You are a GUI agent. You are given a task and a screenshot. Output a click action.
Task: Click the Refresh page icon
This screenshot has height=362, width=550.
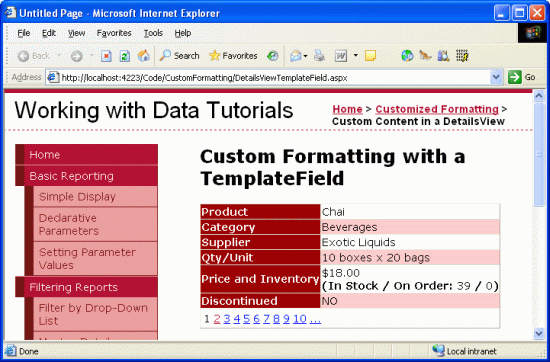[125, 56]
